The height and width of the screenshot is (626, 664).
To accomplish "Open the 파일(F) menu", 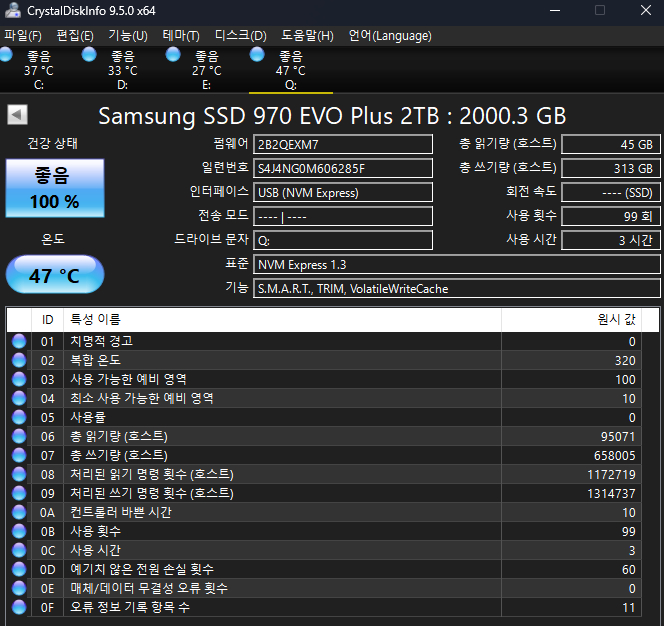I will [x=23, y=36].
